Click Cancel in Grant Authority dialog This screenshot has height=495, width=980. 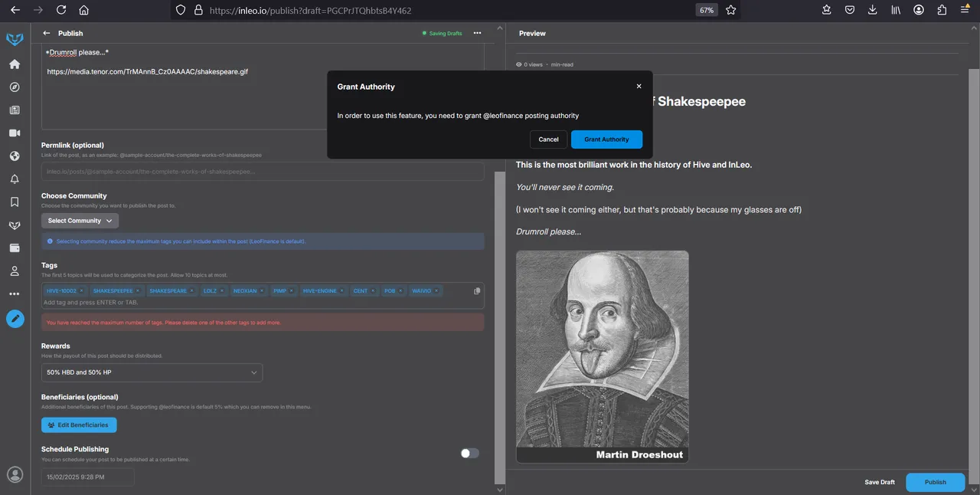click(x=548, y=139)
